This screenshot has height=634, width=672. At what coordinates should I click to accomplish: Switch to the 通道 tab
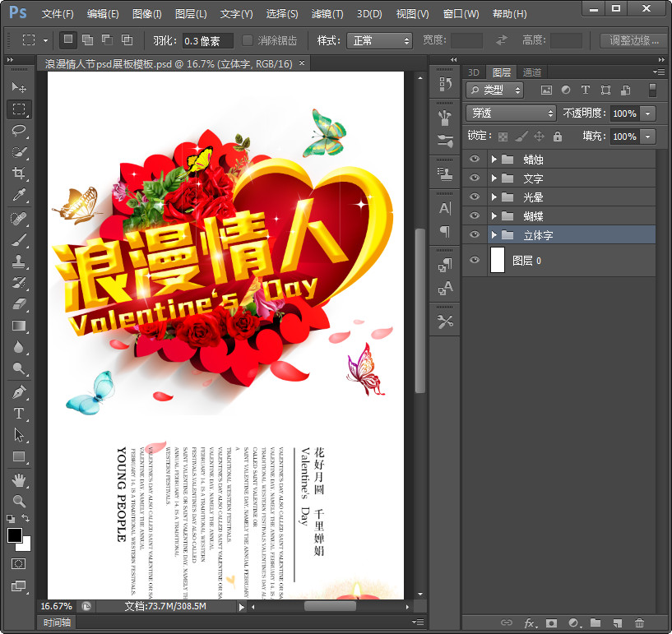[531, 72]
